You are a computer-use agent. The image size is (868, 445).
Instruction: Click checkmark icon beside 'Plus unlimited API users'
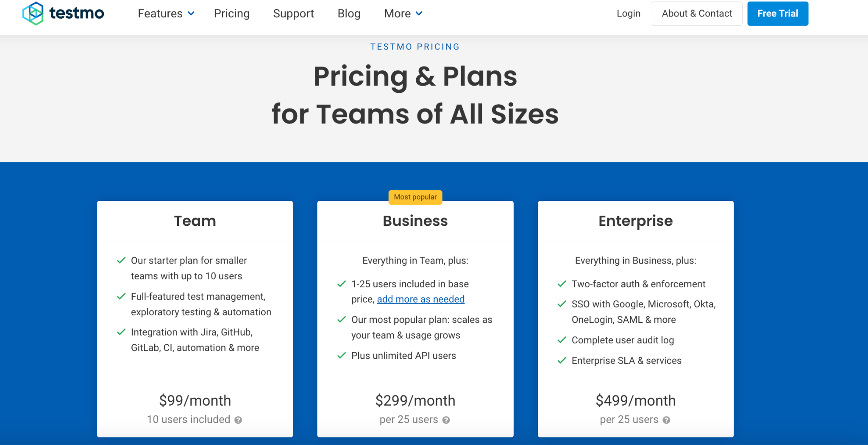(x=341, y=356)
